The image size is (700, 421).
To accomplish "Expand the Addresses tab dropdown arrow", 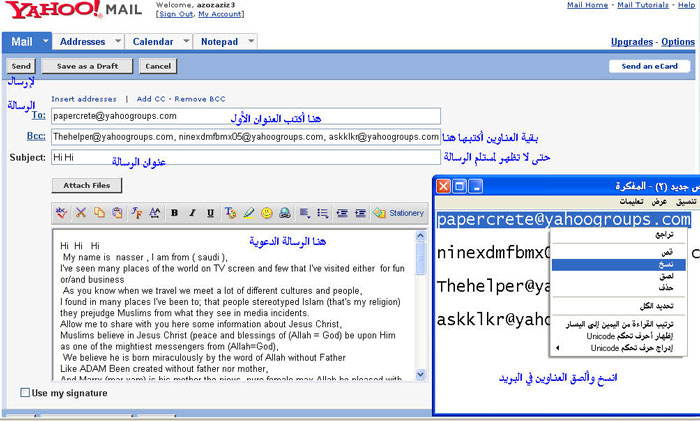I will tap(118, 41).
